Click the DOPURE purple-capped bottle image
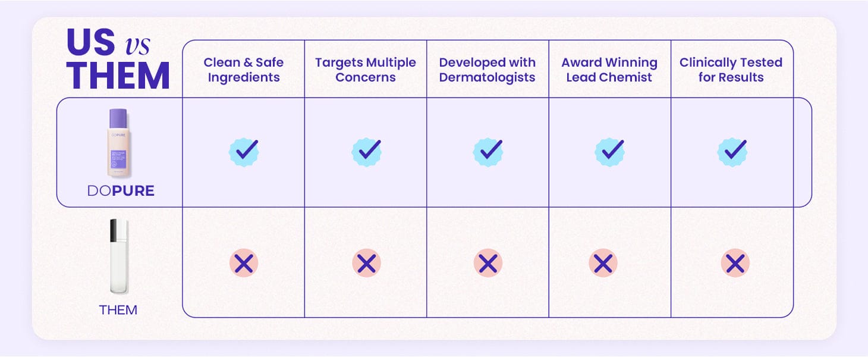The image size is (868, 357). 119,143
